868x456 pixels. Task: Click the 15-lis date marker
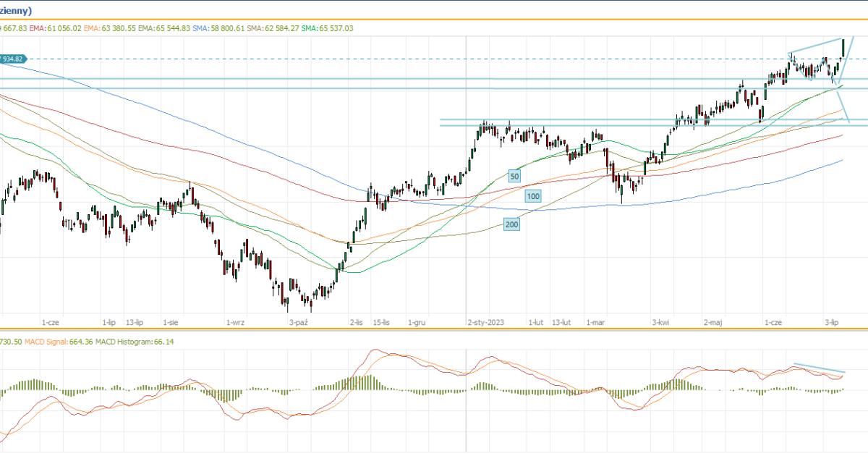pos(382,322)
